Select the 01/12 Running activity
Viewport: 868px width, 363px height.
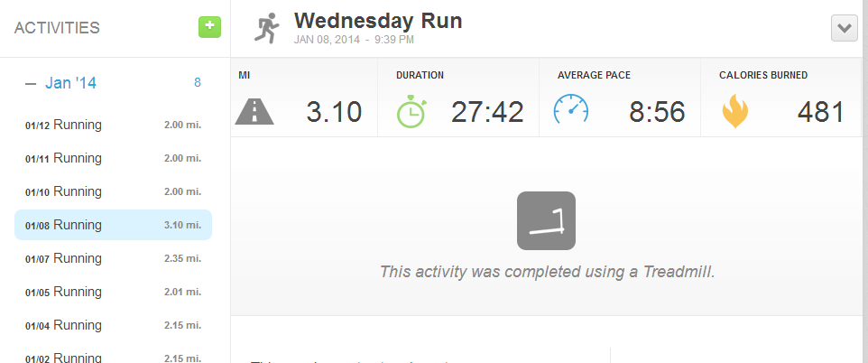click(x=113, y=126)
